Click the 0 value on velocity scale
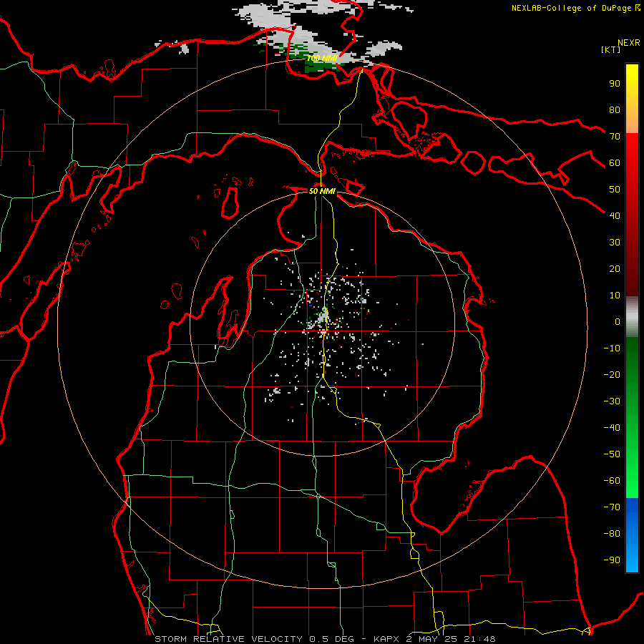 (x=618, y=322)
